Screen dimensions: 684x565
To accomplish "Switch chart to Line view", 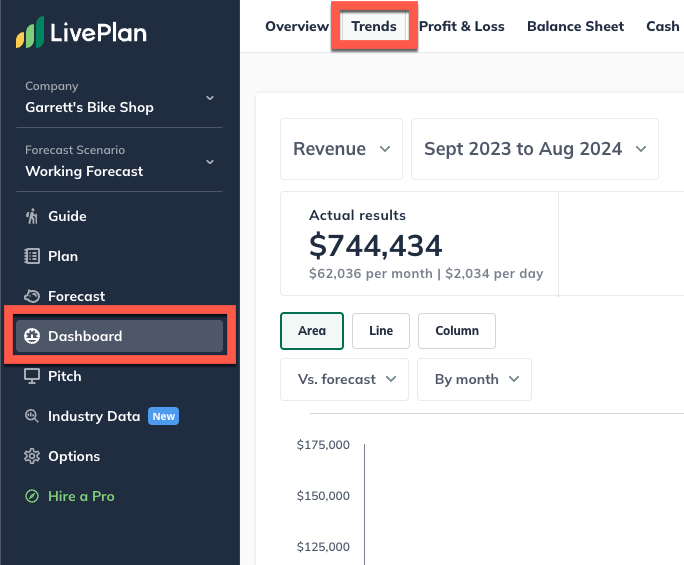I will [381, 331].
